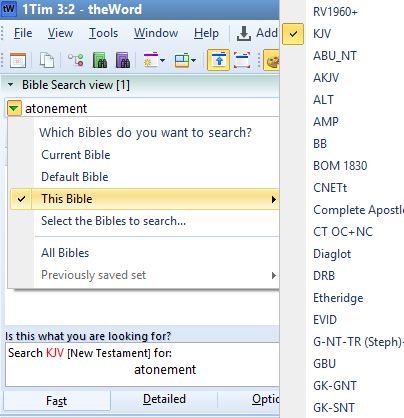Open the View menu

tap(60, 33)
